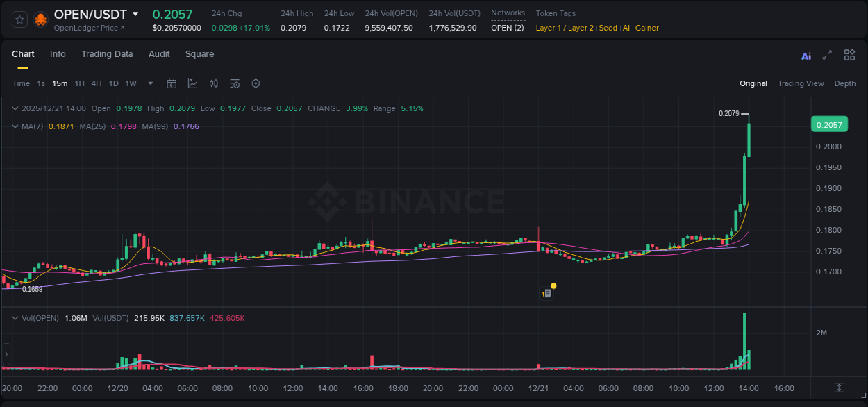Image resolution: width=868 pixels, height=407 pixels.
Task: Expand the OPEN (2) networks dropdown
Action: pyautogui.click(x=508, y=27)
